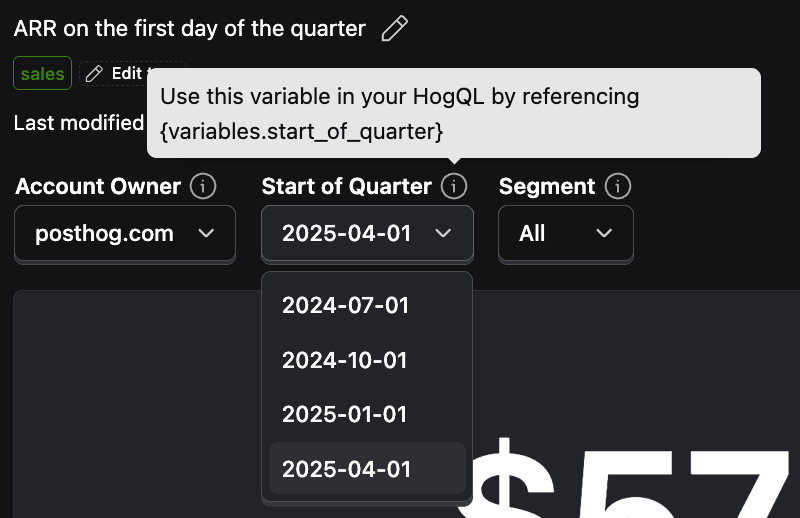This screenshot has width=800, height=518.
Task: Click the ARR on the first day title text
Action: click(189, 29)
